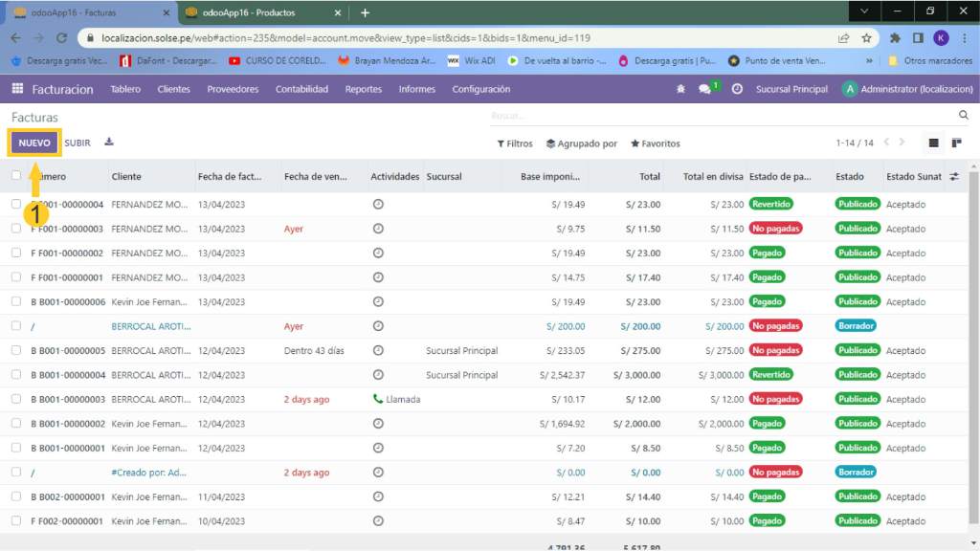Open the Odoo apps grid menu
This screenshot has height=551, width=980.
(17, 89)
